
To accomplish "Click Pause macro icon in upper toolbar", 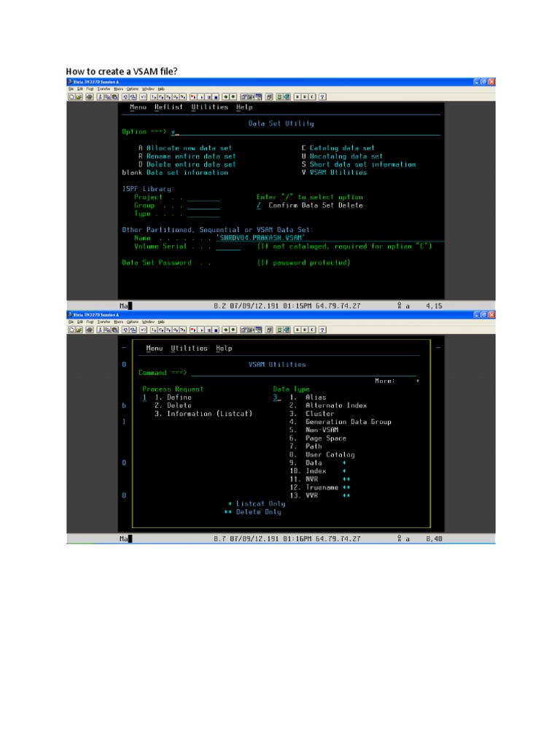I will [209, 97].
